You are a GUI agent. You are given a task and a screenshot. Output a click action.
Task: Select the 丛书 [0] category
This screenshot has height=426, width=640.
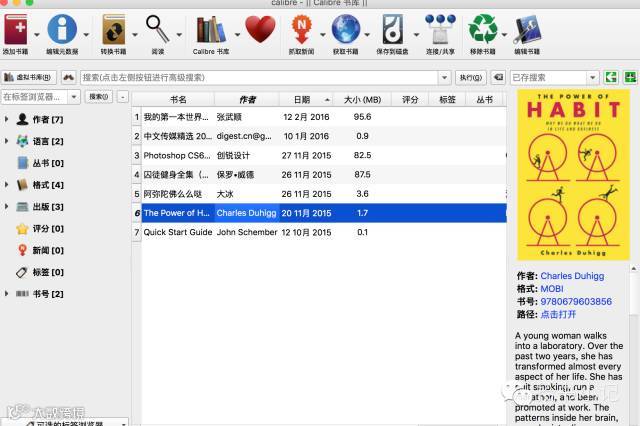click(40, 163)
